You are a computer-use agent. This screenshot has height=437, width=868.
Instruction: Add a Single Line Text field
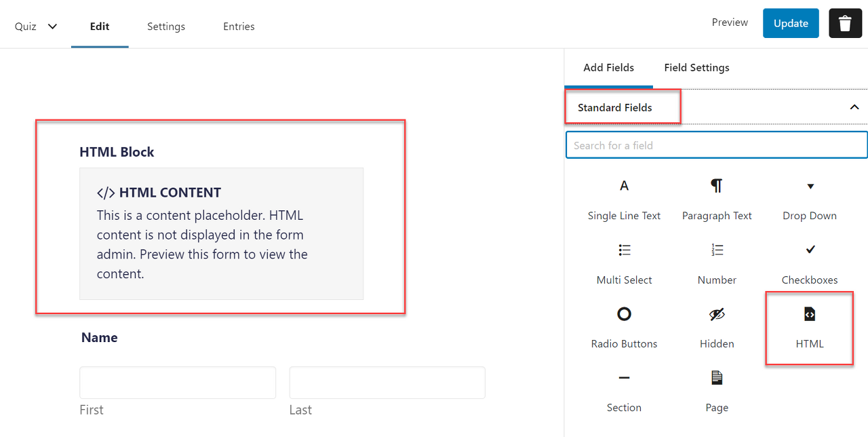click(x=624, y=199)
